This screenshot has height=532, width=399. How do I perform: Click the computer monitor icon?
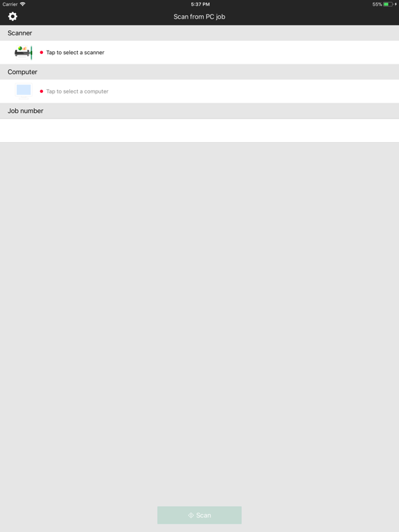point(24,91)
